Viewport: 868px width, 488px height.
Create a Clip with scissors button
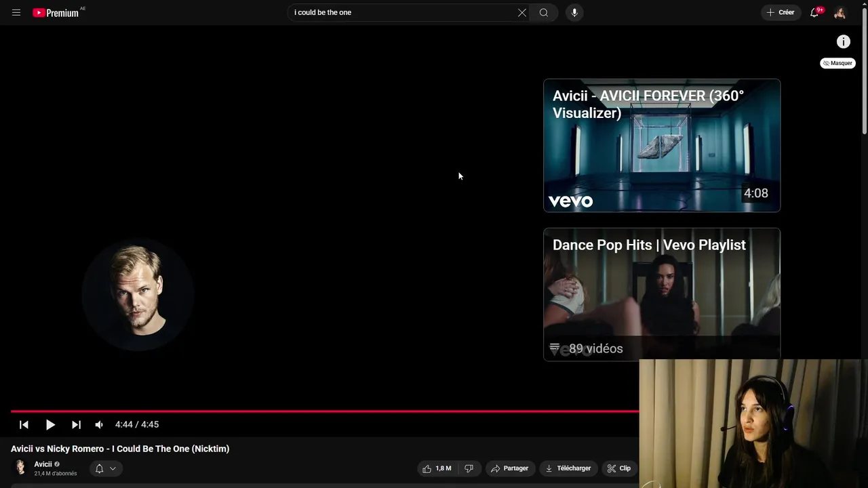click(x=619, y=468)
